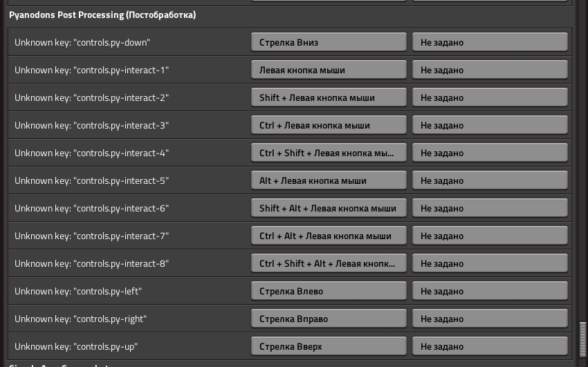Set alternate binding for controls.py-interact-7
This screenshot has width=588, height=367.
click(490, 236)
